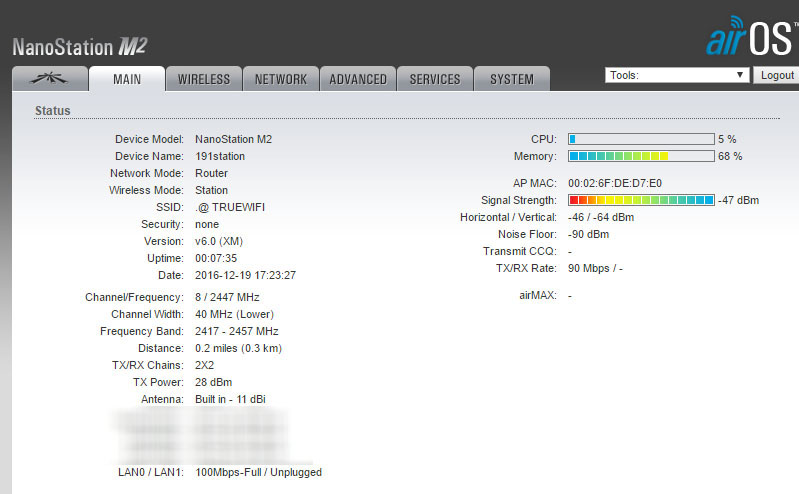799x494 pixels.
Task: Select the Network Mode value Router
Action: 211,173
